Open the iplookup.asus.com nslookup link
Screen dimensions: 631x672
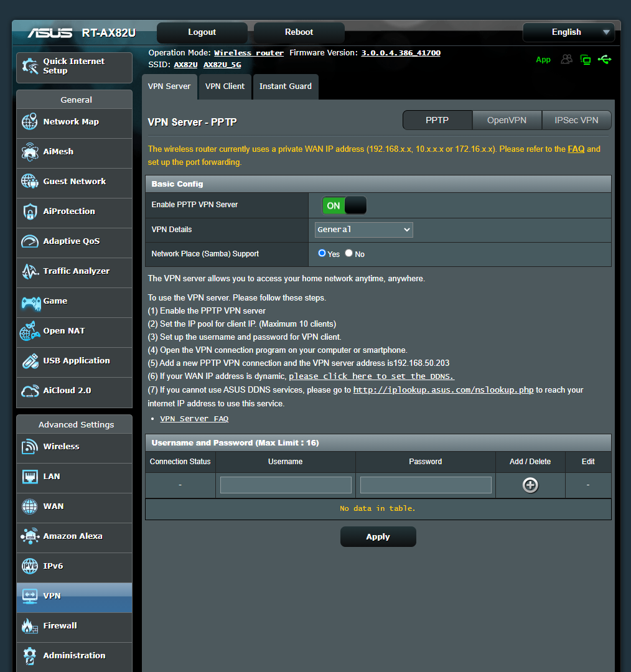[x=443, y=390]
